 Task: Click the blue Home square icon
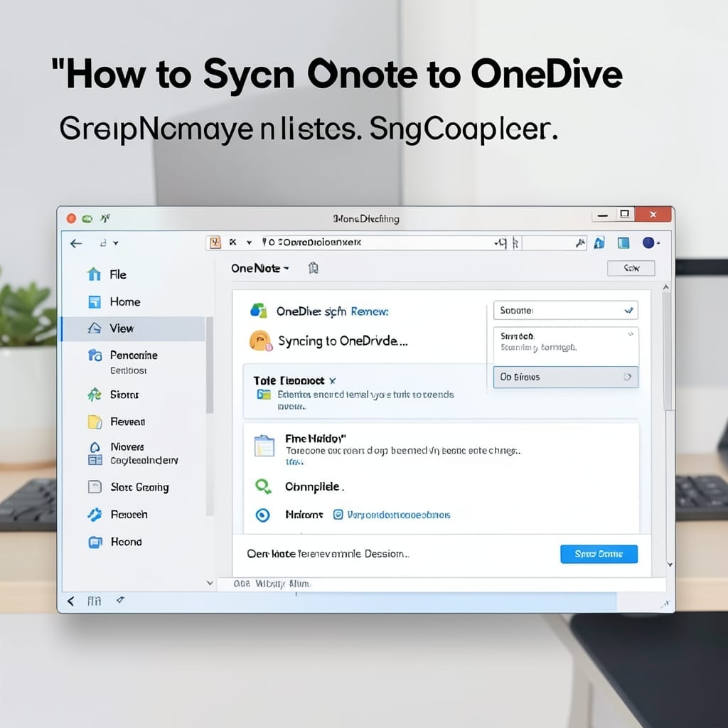click(95, 301)
